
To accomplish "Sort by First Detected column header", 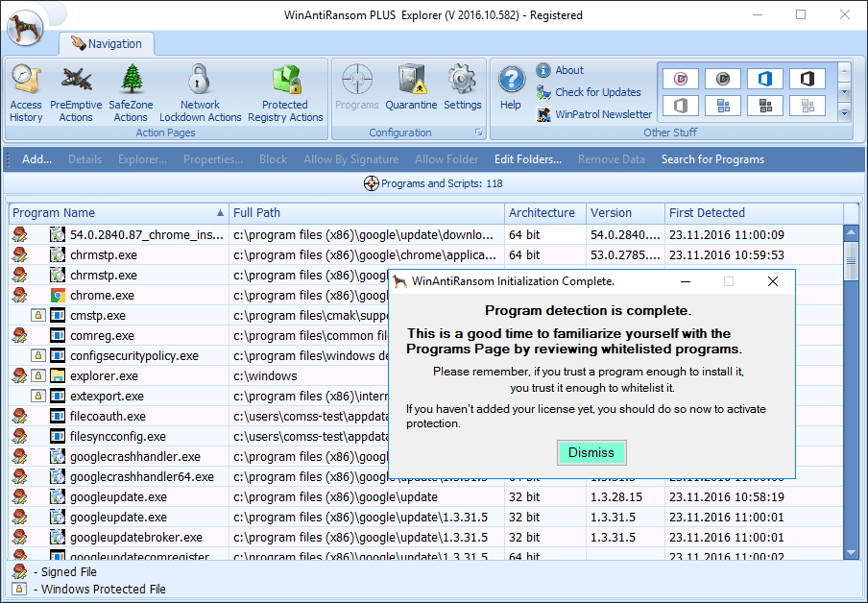I will coord(754,213).
